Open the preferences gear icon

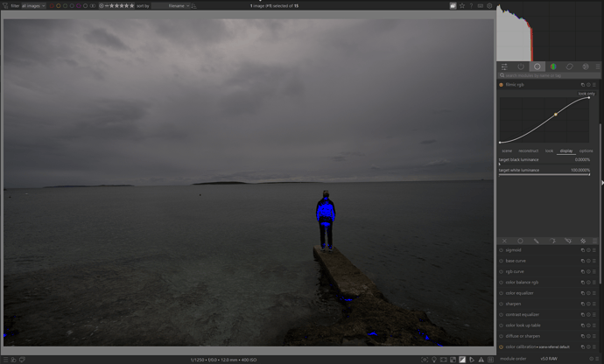[x=489, y=6]
